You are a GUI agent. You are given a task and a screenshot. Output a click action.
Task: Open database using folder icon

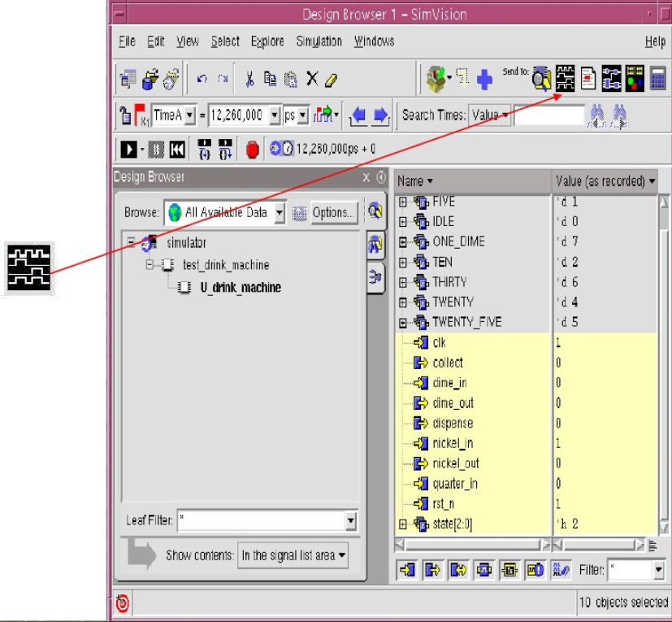click(150, 80)
